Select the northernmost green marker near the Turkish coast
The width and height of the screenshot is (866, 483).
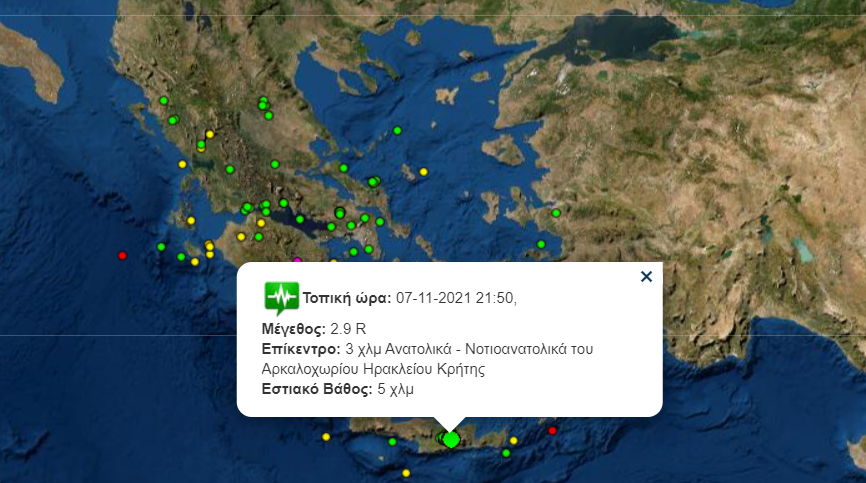point(556,212)
